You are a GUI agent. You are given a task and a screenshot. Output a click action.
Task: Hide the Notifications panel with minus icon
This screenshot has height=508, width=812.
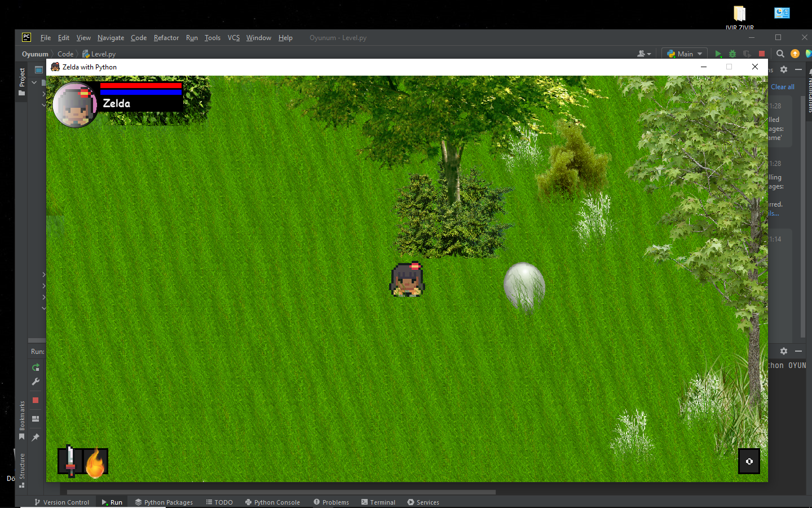pos(798,69)
